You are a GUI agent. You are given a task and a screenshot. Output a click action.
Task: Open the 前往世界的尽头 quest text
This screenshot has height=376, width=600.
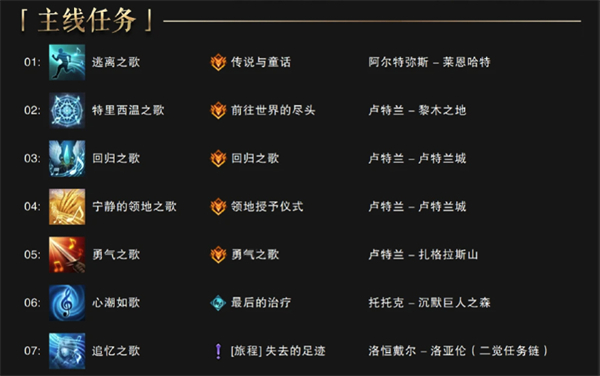pos(273,110)
